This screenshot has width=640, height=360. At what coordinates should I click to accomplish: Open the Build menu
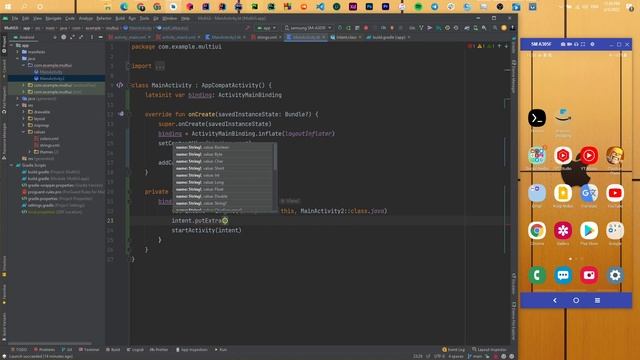(x=120, y=18)
